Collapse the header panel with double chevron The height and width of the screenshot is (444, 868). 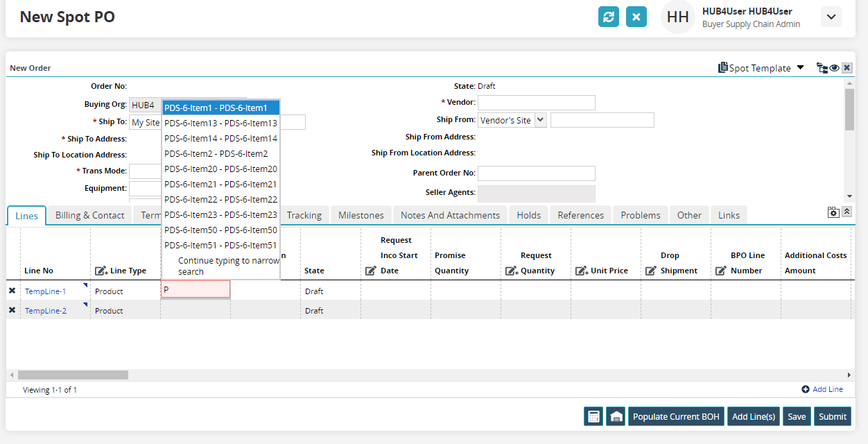pyautogui.click(x=847, y=212)
